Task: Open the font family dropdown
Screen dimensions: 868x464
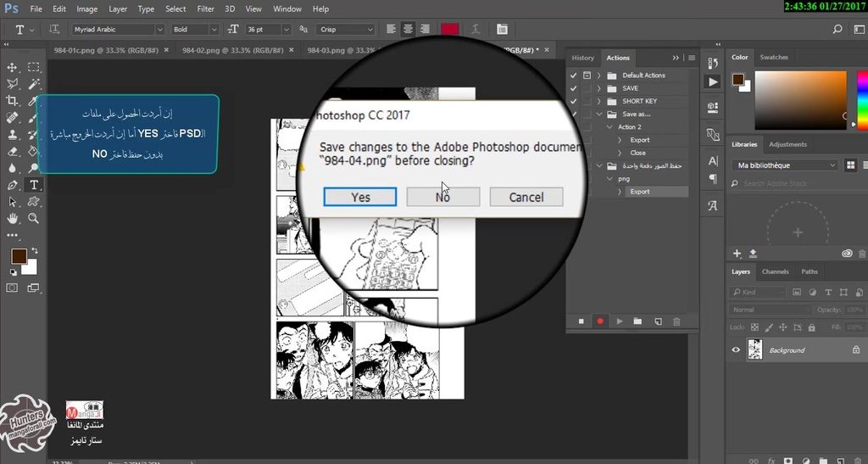Action: 159,30
